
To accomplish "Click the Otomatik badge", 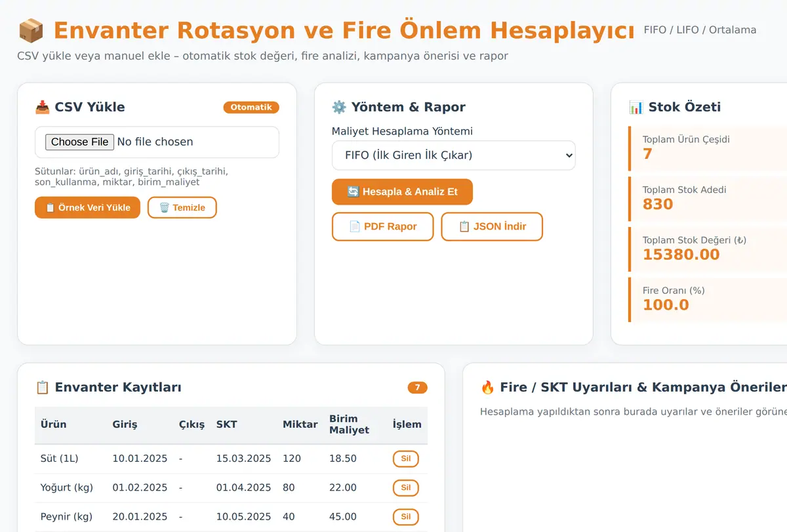I will pos(251,108).
